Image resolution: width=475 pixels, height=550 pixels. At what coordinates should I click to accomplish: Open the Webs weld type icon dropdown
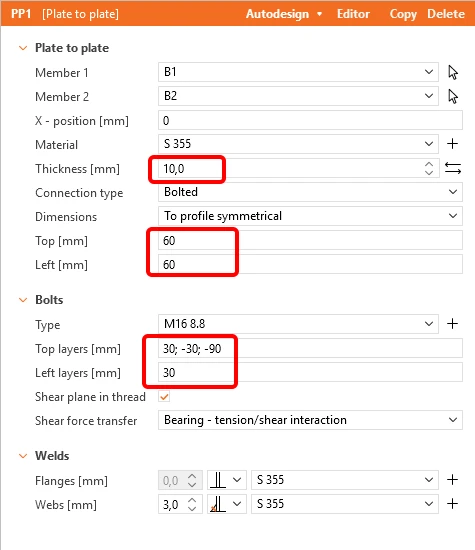tap(227, 504)
